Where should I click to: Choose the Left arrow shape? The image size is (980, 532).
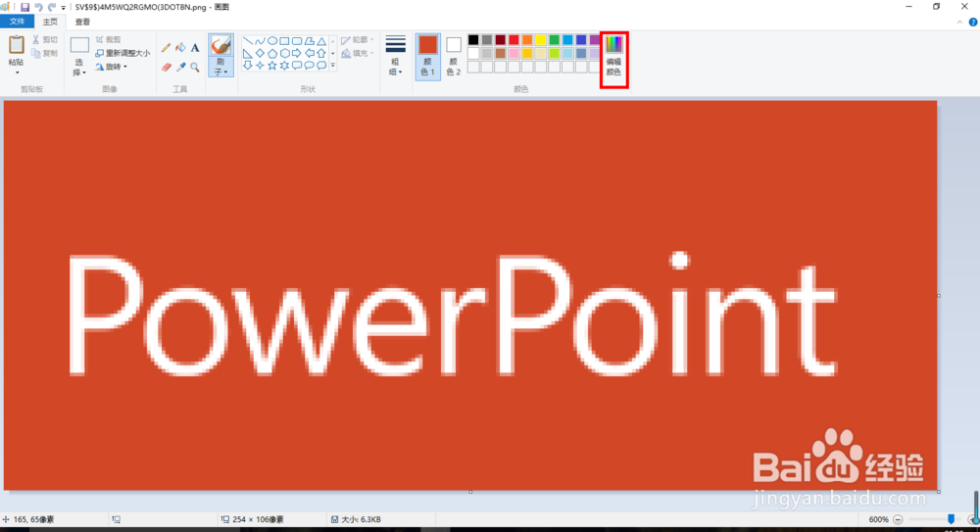pyautogui.click(x=309, y=53)
